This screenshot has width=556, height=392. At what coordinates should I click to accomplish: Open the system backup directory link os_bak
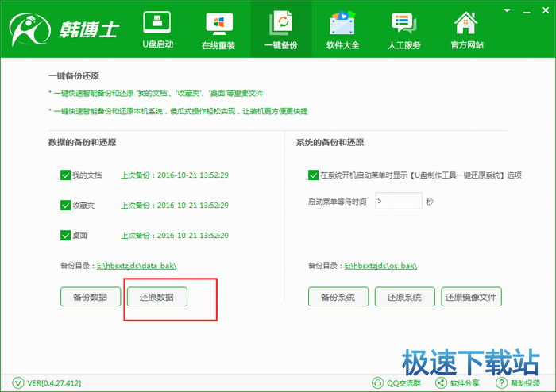pos(380,266)
